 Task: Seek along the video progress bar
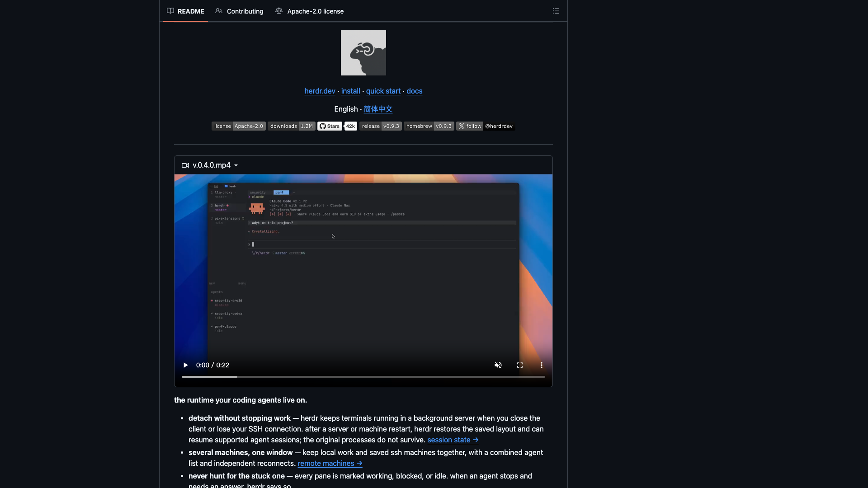363,376
